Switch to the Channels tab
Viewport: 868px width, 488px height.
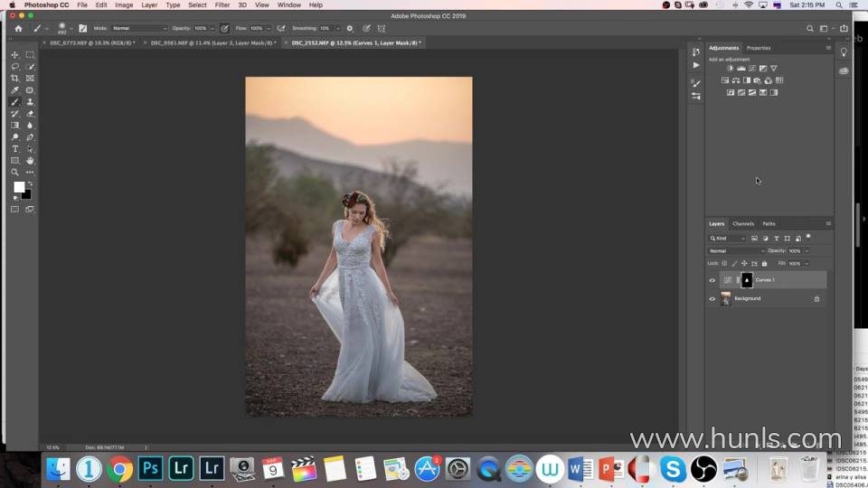point(743,223)
